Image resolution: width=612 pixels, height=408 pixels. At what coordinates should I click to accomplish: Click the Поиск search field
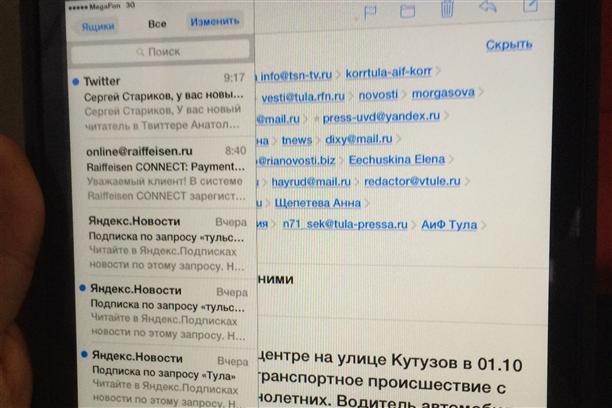point(161,51)
